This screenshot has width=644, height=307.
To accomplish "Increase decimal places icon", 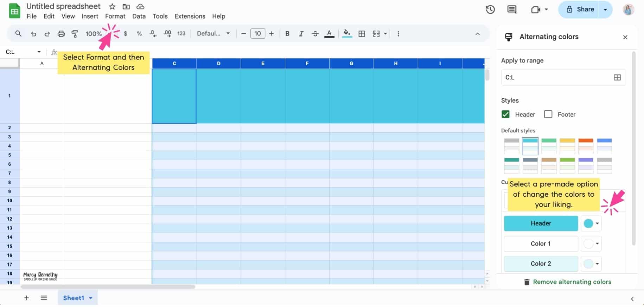I will pos(167,34).
